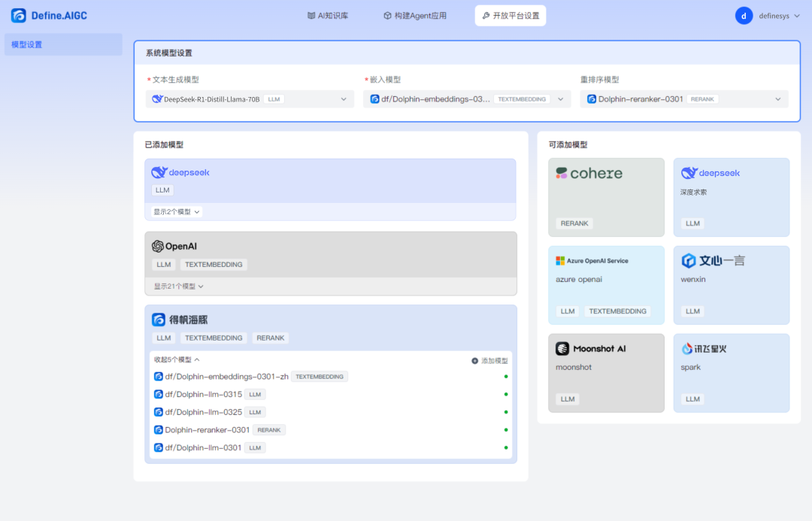Click the Dolphin icon in 嵌入模型 field
812x521 pixels.
point(374,99)
